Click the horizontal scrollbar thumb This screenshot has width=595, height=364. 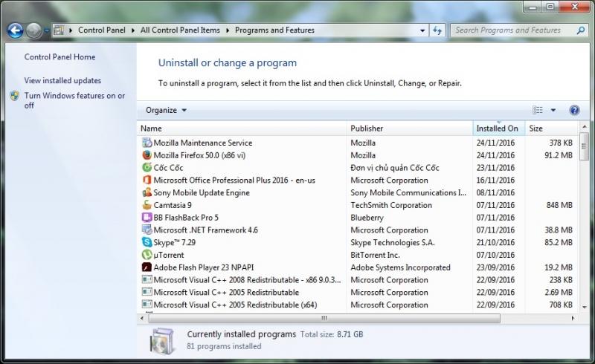click(x=324, y=318)
